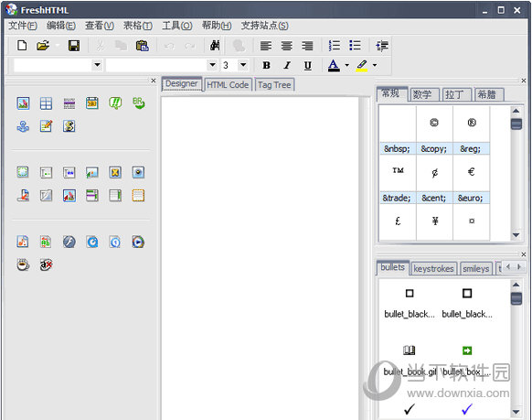
Task: Open 文件(F) menu
Action: (22, 26)
